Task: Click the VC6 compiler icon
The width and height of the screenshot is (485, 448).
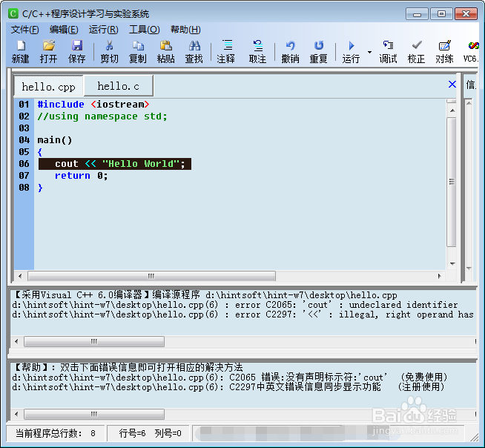Action: [x=471, y=52]
